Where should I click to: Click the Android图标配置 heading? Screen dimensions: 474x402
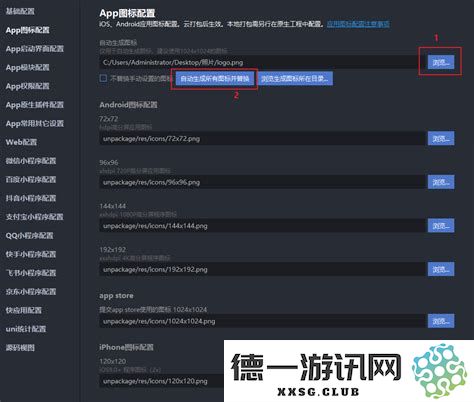click(x=128, y=105)
